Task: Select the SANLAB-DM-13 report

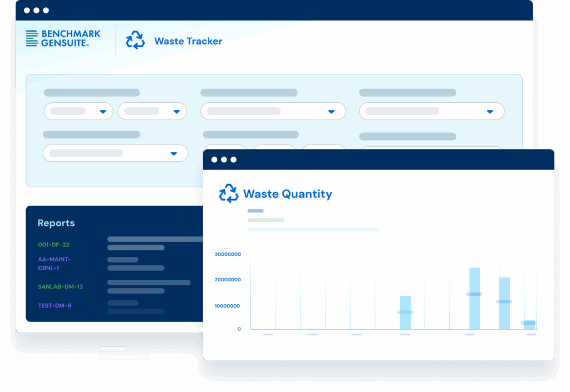Action: tap(60, 287)
